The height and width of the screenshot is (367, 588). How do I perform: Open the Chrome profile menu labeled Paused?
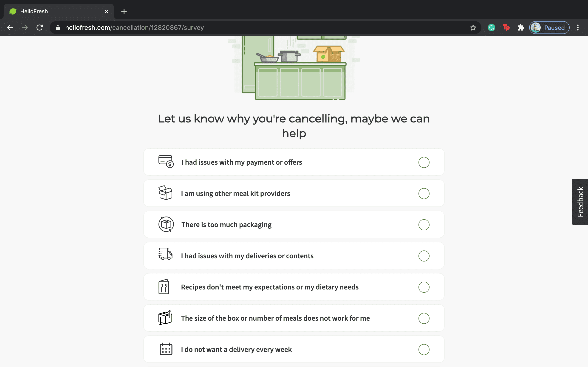[549, 28]
